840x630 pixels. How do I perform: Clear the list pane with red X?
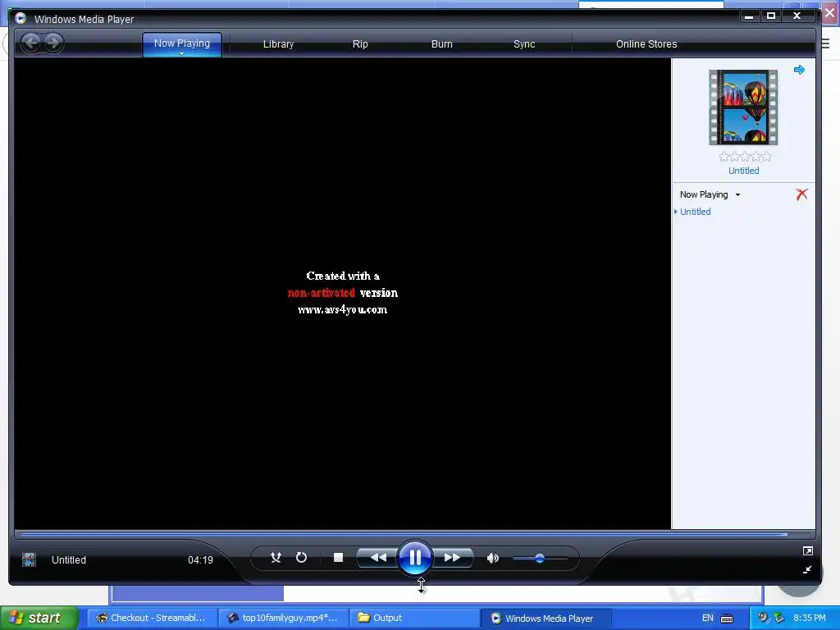802,194
